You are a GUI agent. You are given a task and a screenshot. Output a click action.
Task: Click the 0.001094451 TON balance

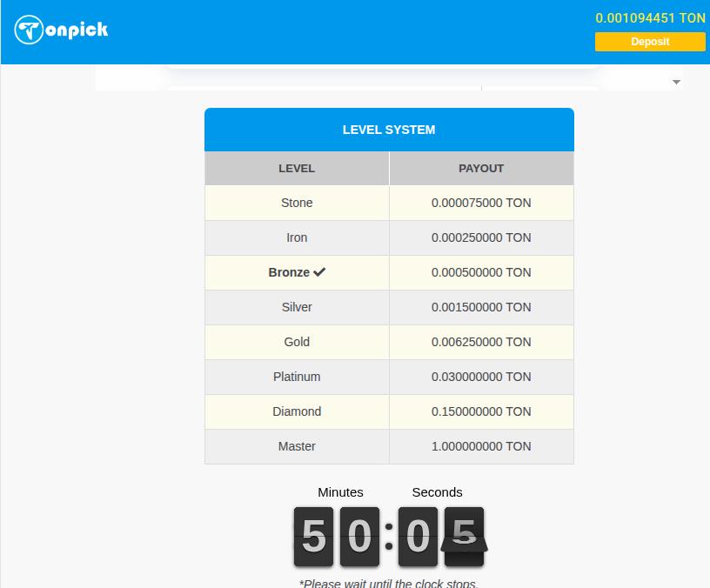pos(650,18)
